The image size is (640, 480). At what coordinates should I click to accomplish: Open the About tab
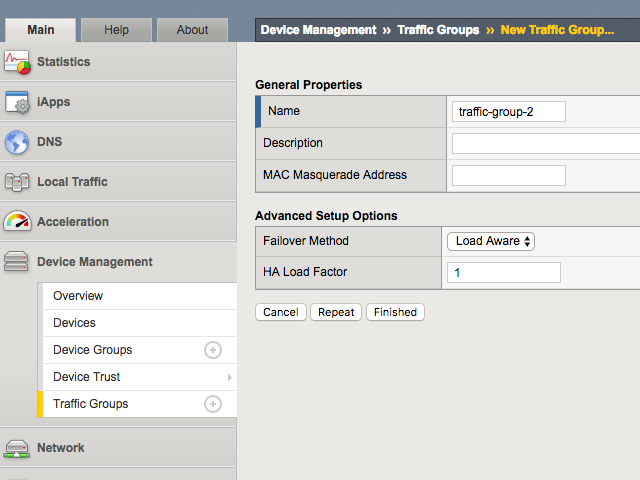[192, 30]
